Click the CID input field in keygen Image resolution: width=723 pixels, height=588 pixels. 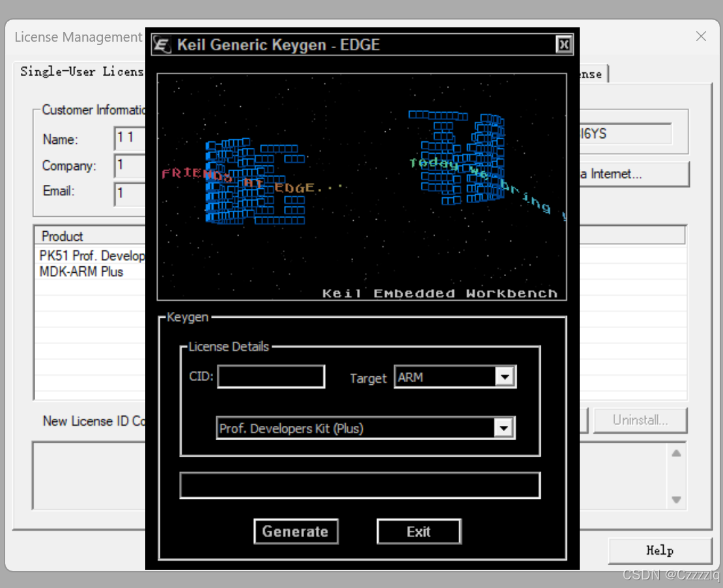tap(271, 376)
